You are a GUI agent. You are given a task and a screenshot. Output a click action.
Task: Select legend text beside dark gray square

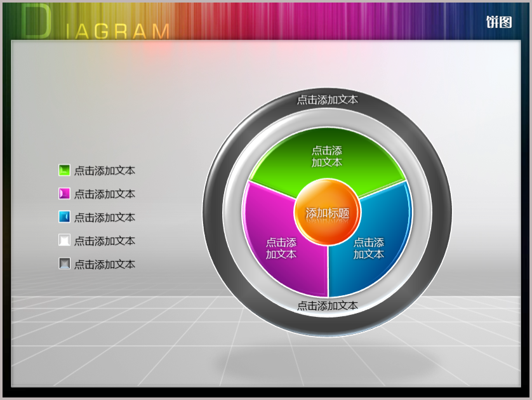click(x=105, y=264)
